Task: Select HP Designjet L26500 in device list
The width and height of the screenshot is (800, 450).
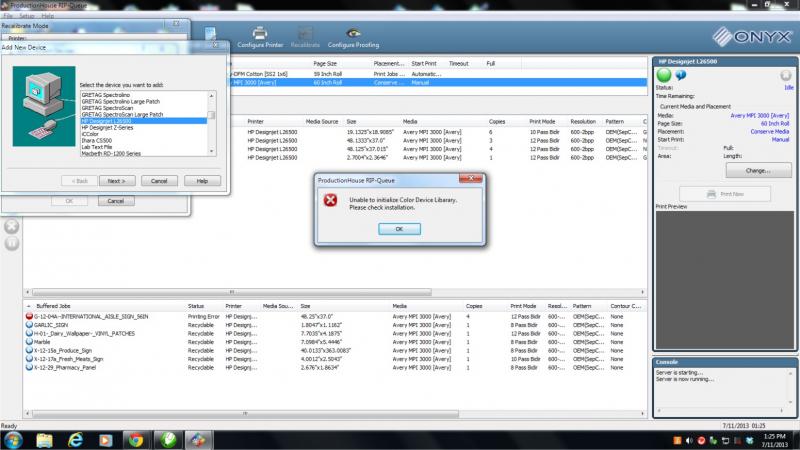Action: click(143, 121)
